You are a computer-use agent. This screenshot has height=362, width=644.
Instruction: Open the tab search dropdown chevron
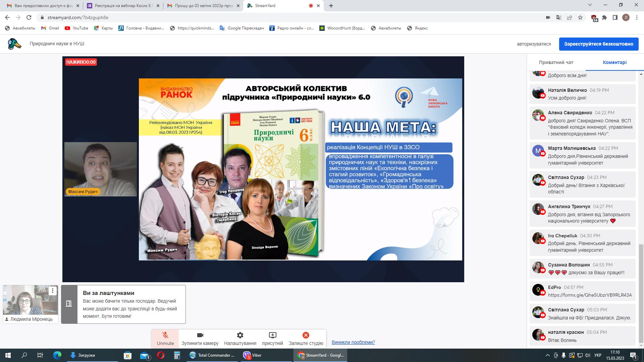[590, 5]
